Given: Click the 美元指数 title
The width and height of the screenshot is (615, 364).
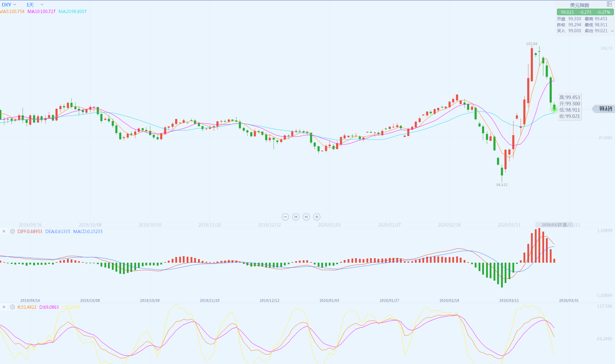Looking at the screenshot, I should (579, 5).
